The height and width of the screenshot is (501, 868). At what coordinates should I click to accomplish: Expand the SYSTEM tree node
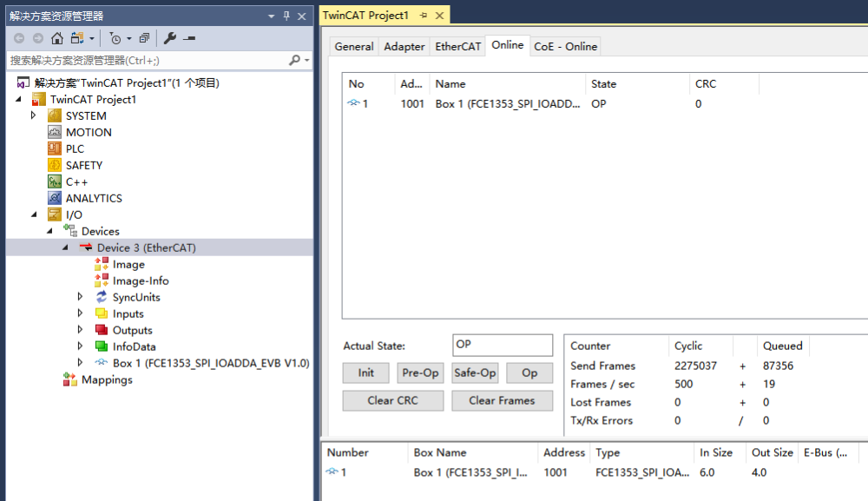(33, 115)
